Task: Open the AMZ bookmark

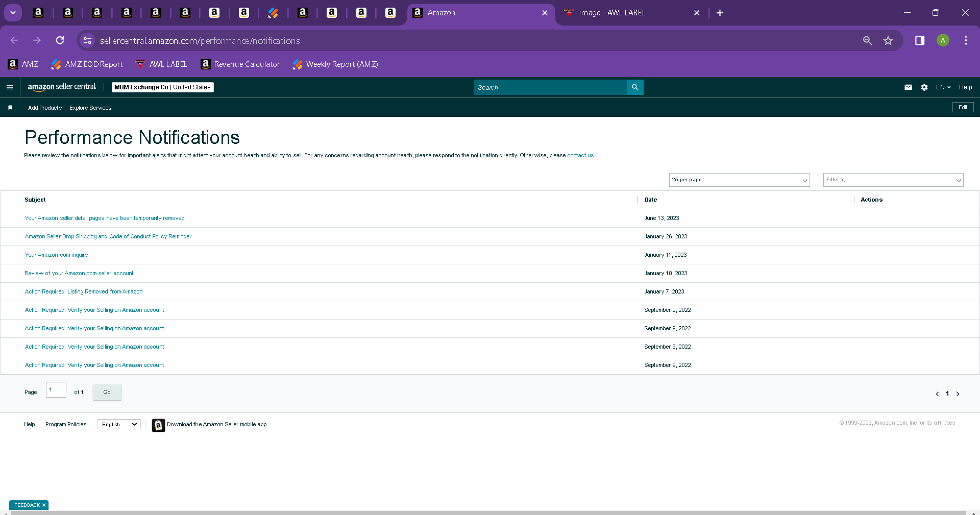Action: (23, 64)
